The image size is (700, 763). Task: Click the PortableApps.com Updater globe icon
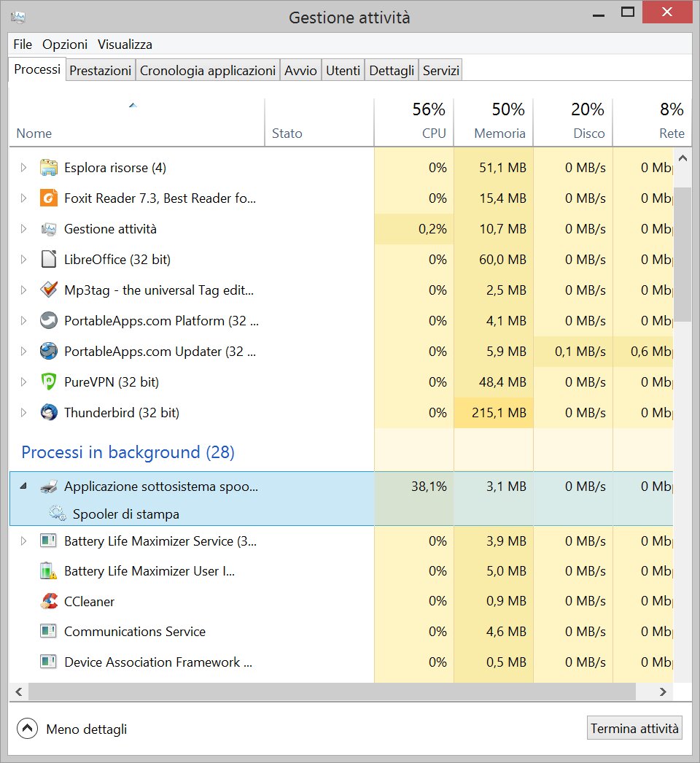coord(49,351)
